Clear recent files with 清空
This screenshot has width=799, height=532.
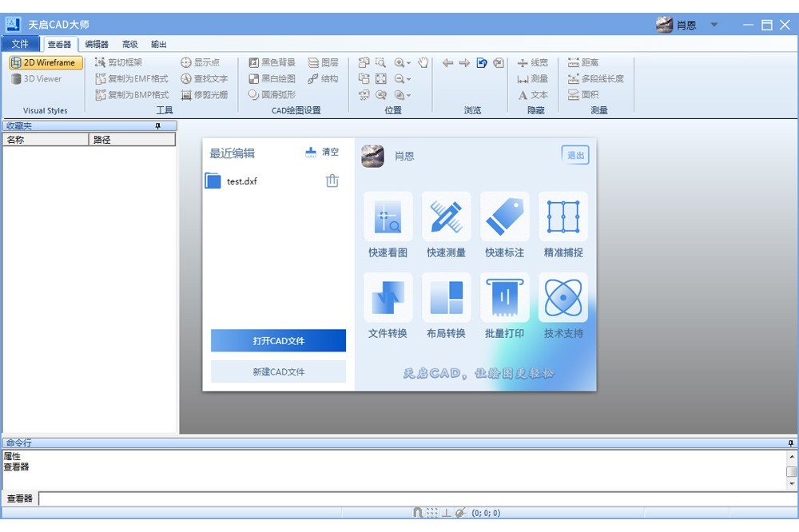tap(322, 152)
